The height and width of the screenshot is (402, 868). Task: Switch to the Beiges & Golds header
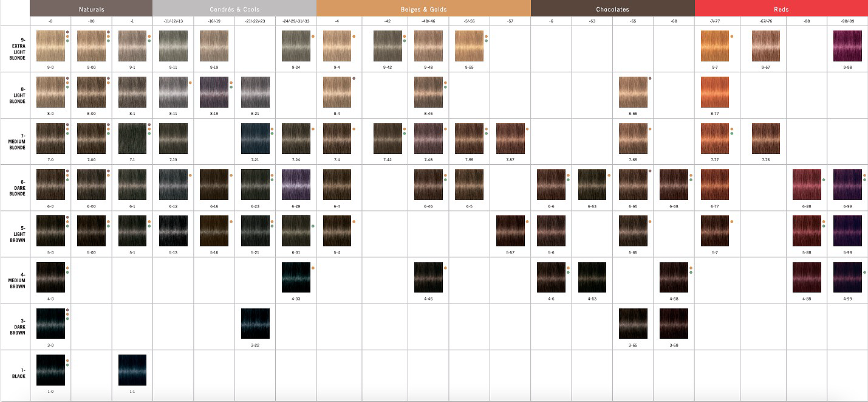coord(423,9)
